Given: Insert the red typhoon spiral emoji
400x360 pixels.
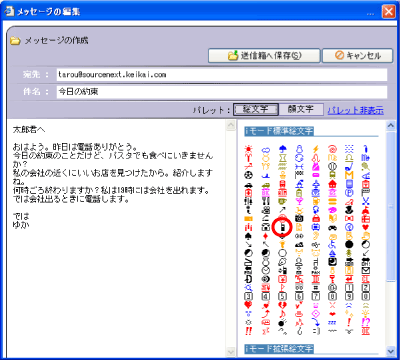Looking at the screenshot, I should [332, 149].
